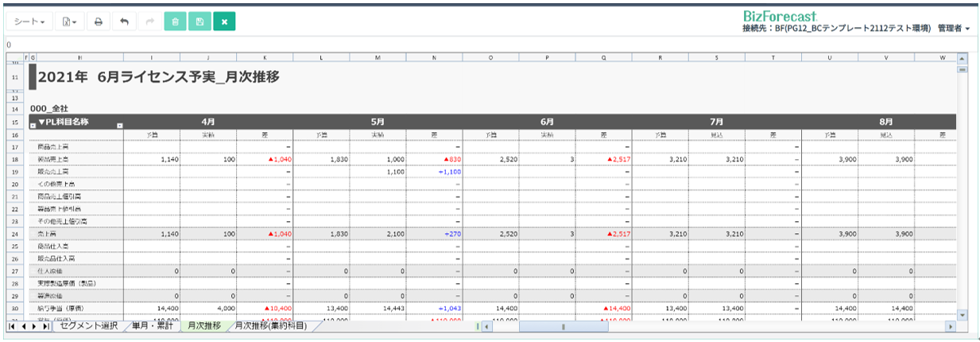The width and height of the screenshot is (980, 342).
Task: Click the undo arrow icon
Action: pos(123,21)
